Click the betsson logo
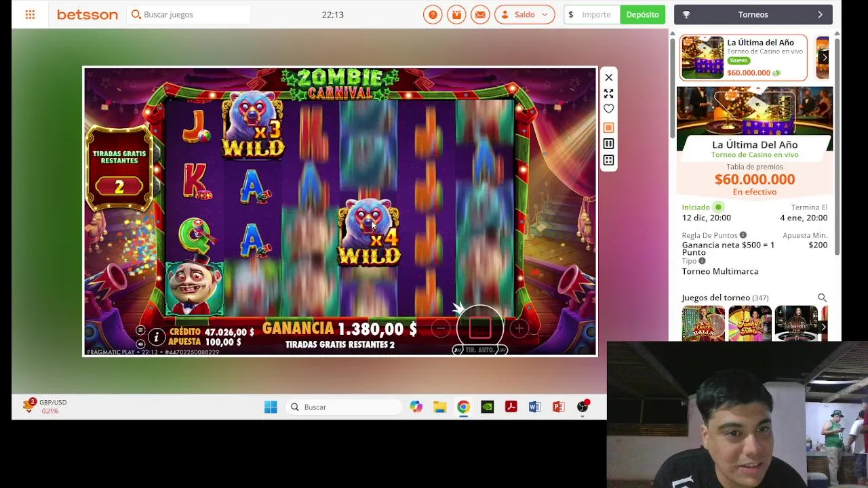The image size is (868, 488). pos(87,14)
